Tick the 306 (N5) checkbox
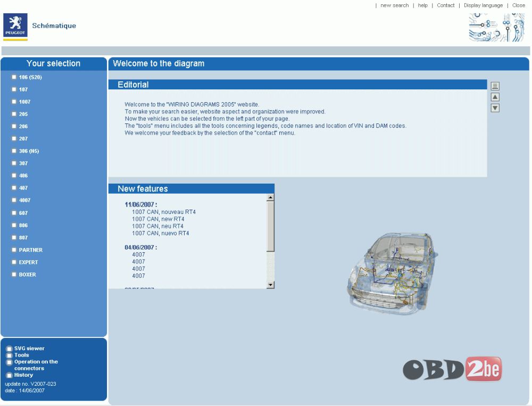532x406 pixels. coord(14,151)
